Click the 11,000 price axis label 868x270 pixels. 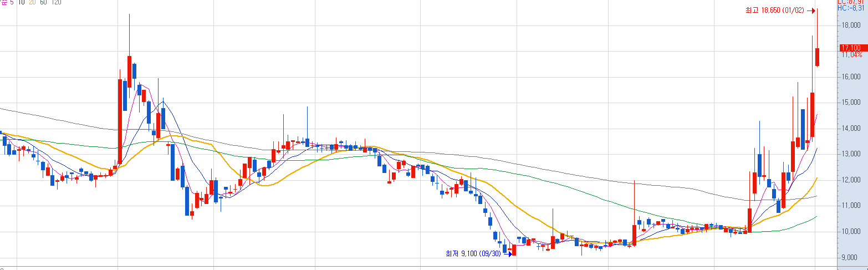(x=851, y=206)
